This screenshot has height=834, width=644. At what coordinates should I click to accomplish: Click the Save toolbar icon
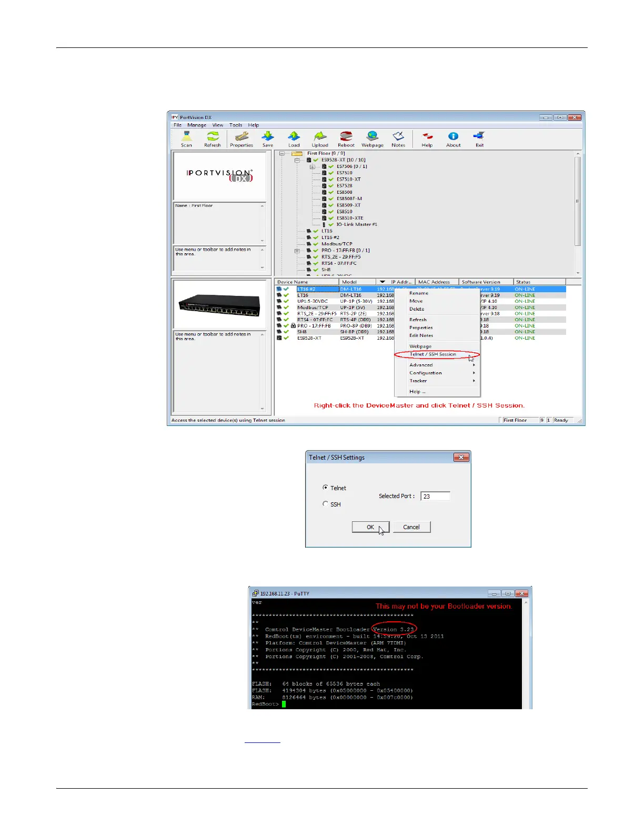coord(268,139)
